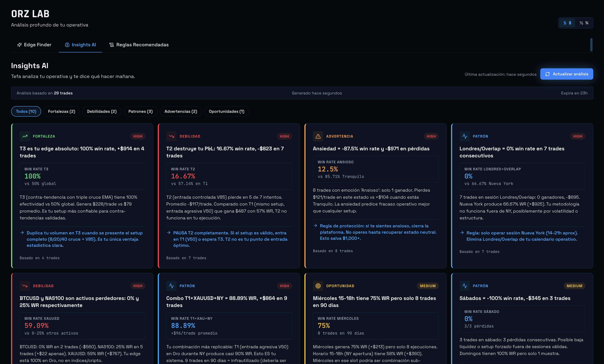This screenshot has height=364, width=604.
Task: Click the 100% WIN RATE T3 value
Action: (33, 176)
